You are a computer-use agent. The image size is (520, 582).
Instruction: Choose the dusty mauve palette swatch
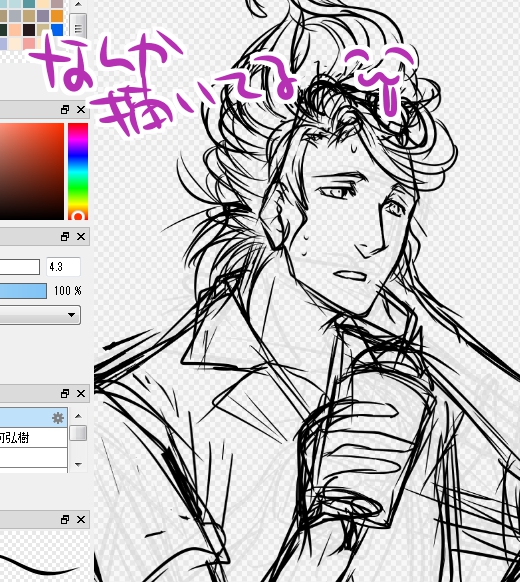57,4
